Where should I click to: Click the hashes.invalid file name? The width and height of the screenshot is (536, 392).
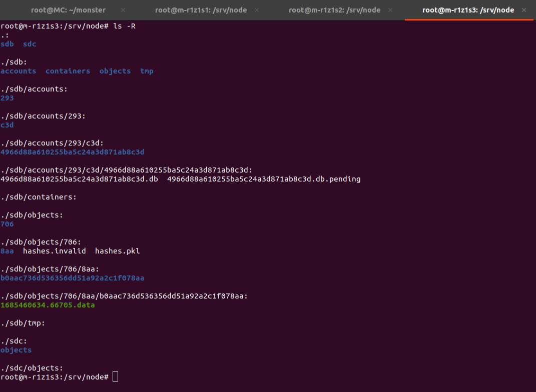point(54,251)
